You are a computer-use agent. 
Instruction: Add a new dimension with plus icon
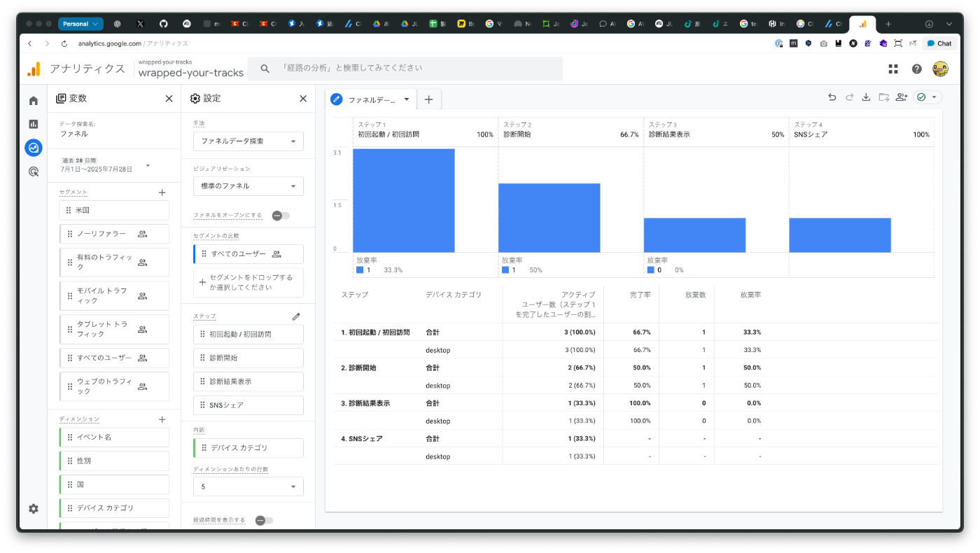(162, 419)
